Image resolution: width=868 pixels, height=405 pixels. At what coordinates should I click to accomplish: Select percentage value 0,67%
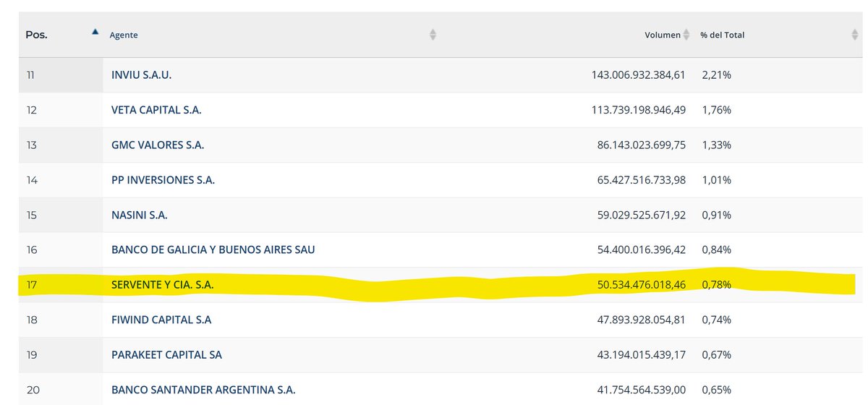(716, 354)
